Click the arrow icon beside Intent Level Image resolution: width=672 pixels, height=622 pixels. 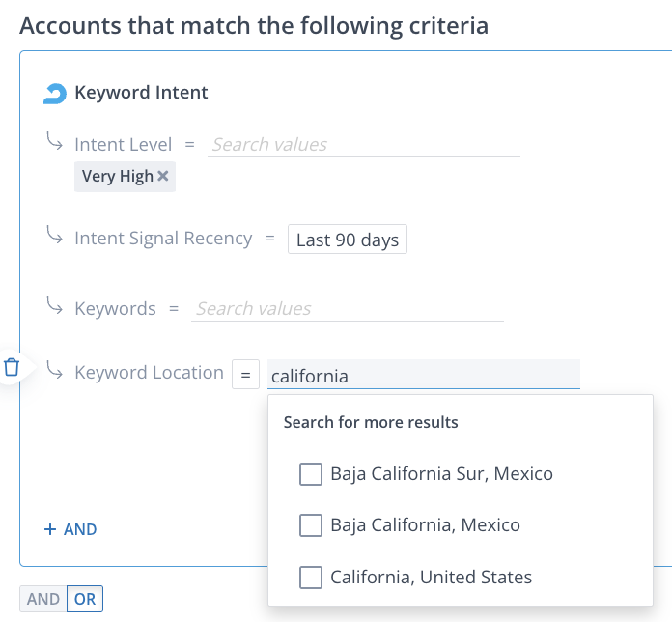coord(55,141)
